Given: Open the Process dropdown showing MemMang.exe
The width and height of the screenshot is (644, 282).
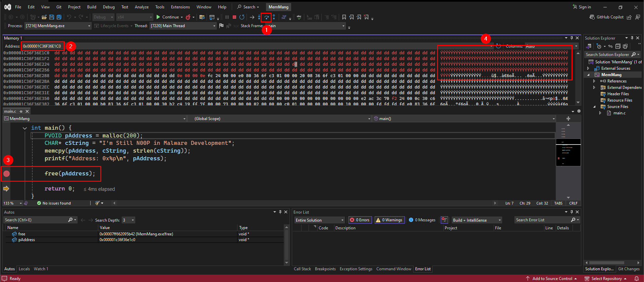Looking at the screenshot, I should 58,26.
